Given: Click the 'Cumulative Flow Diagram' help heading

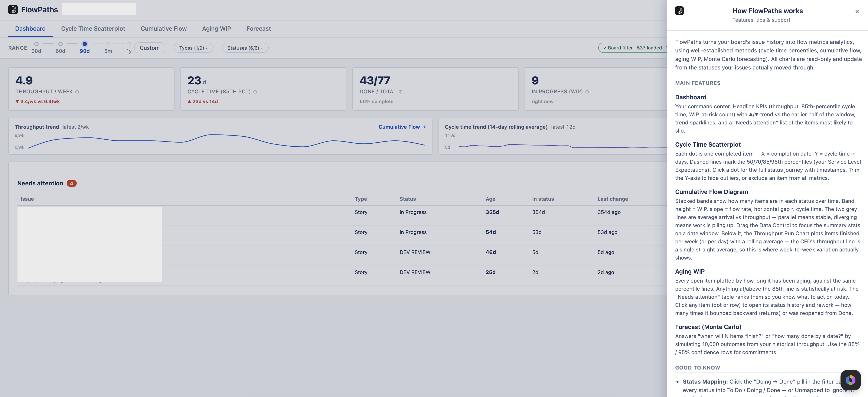Looking at the screenshot, I should click(711, 192).
